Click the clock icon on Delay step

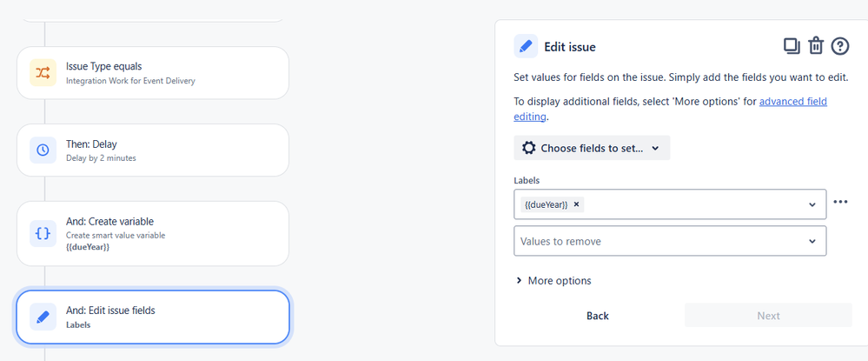click(43, 150)
